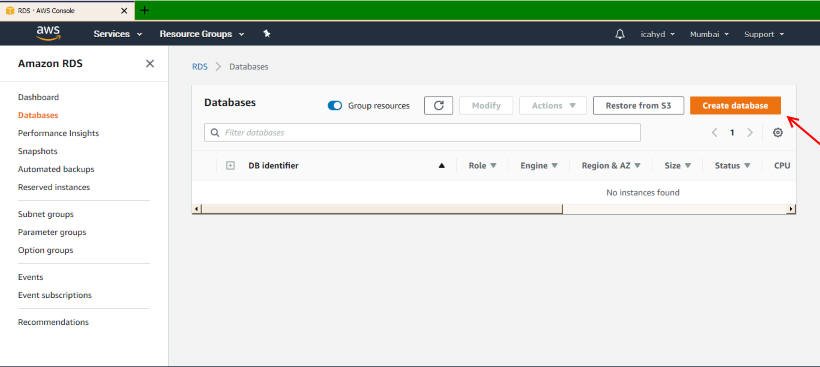Image resolution: width=820 pixels, height=367 pixels.
Task: Click Create database button
Action: pyautogui.click(x=735, y=106)
